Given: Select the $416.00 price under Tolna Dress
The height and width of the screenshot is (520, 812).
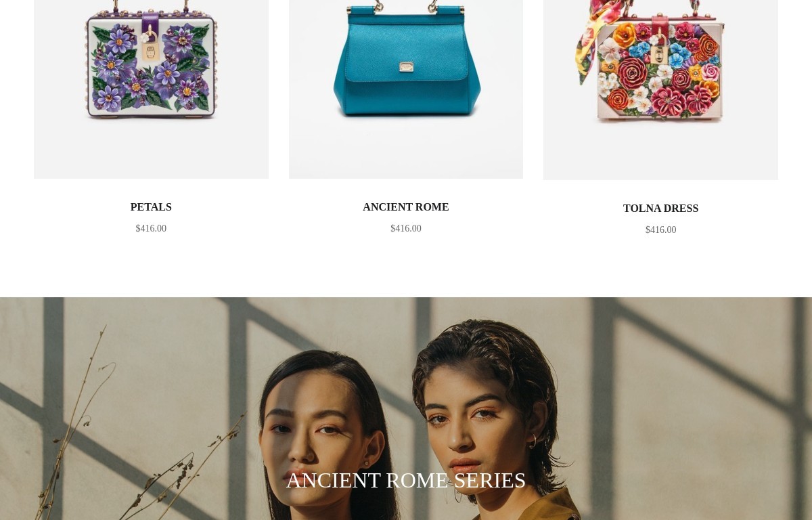Looking at the screenshot, I should (x=660, y=230).
